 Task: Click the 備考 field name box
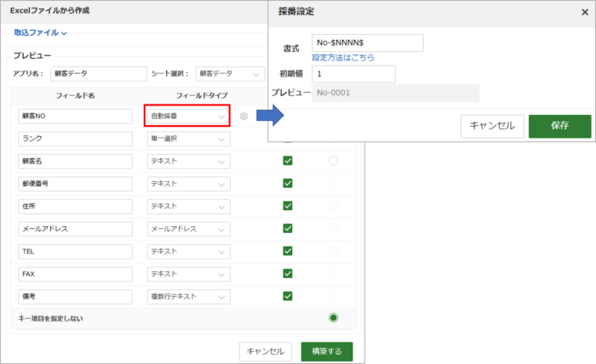click(75, 297)
